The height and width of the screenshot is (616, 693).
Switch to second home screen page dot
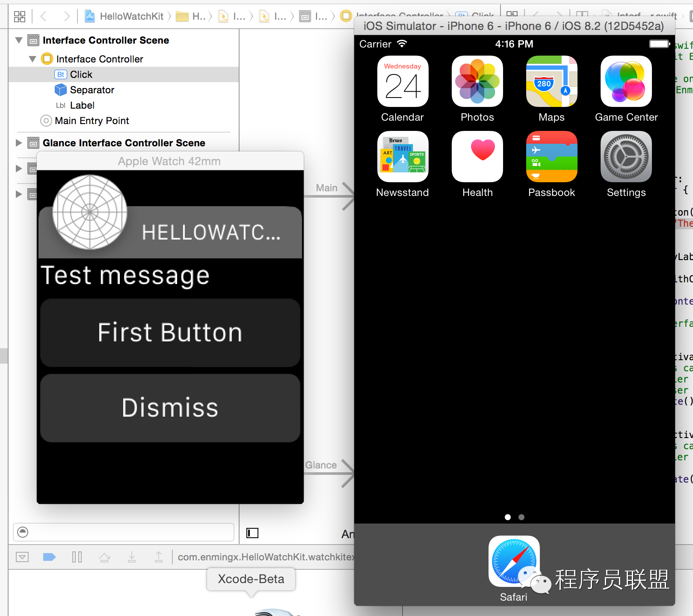pos(521,517)
